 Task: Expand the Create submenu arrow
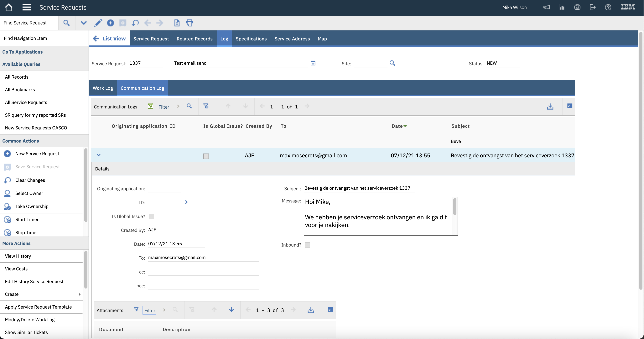tap(80, 294)
